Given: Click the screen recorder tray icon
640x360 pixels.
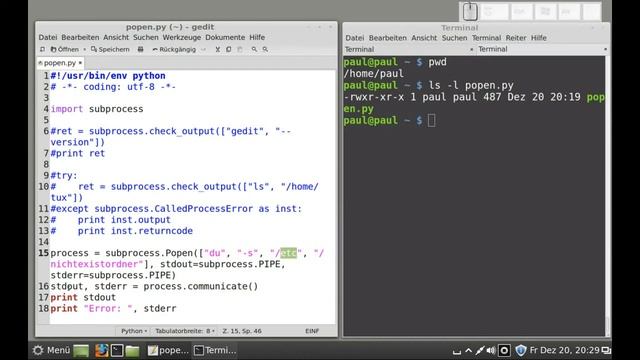Looking at the screenshot, I should 504,351.
